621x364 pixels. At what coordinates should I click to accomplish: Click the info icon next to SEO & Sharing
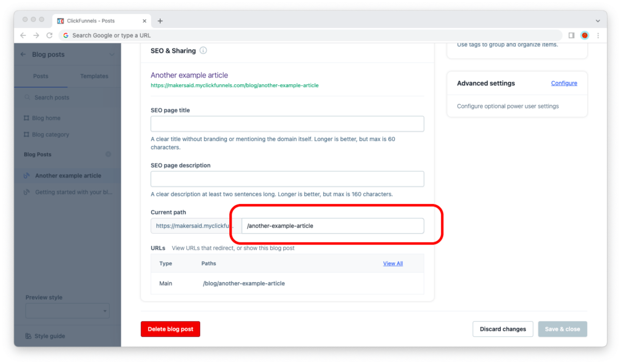coord(203,51)
